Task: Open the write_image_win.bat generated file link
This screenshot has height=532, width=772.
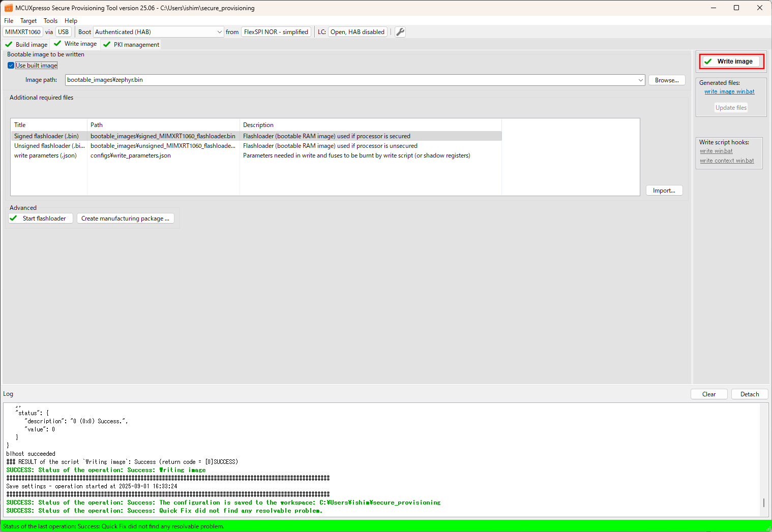Action: [x=729, y=92]
